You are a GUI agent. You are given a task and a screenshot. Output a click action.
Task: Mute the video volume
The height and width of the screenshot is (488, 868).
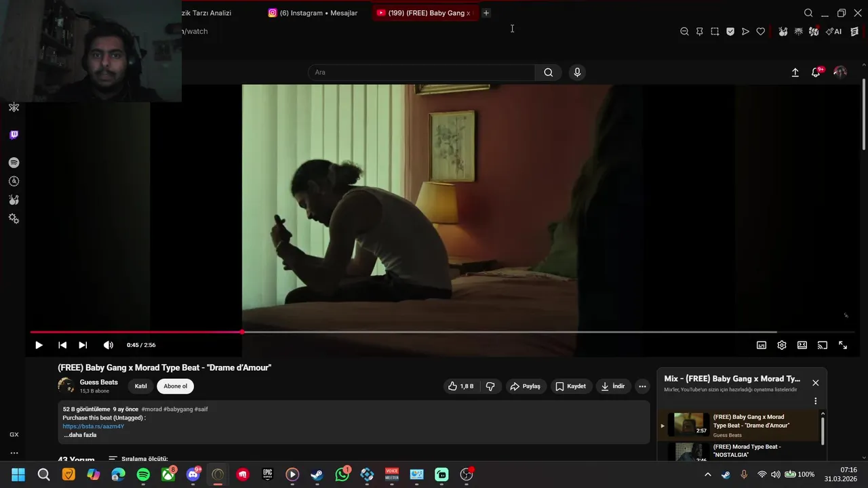(108, 345)
